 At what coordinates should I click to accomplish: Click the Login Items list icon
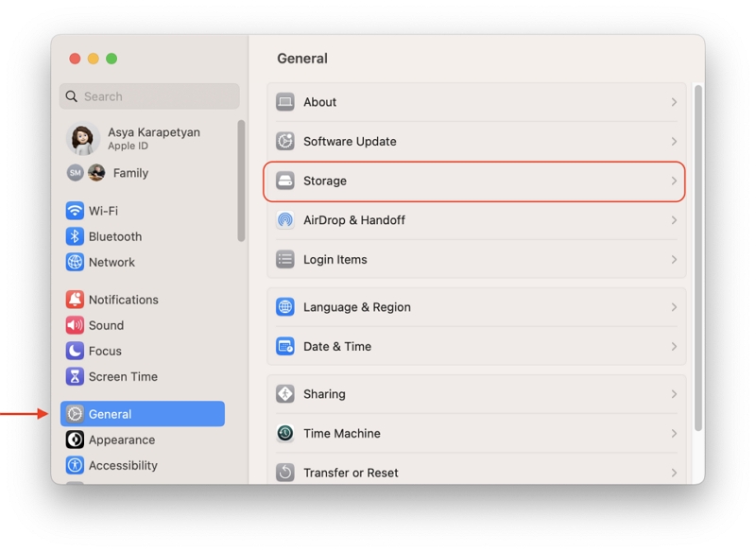[285, 259]
